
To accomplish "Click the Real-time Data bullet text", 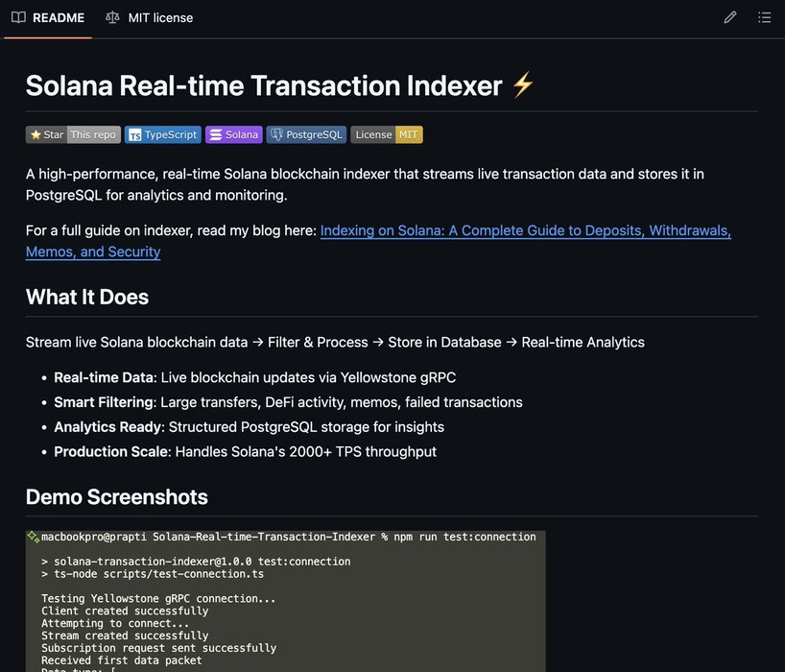I will [255, 377].
